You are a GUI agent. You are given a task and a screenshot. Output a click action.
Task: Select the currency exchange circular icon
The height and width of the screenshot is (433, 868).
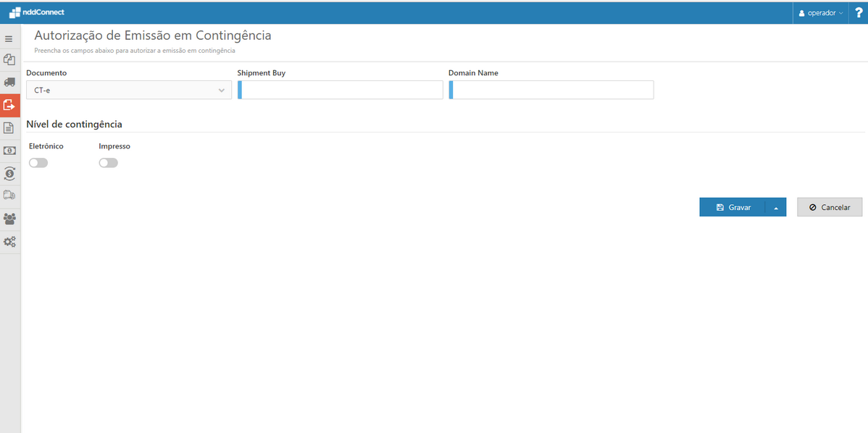point(9,173)
